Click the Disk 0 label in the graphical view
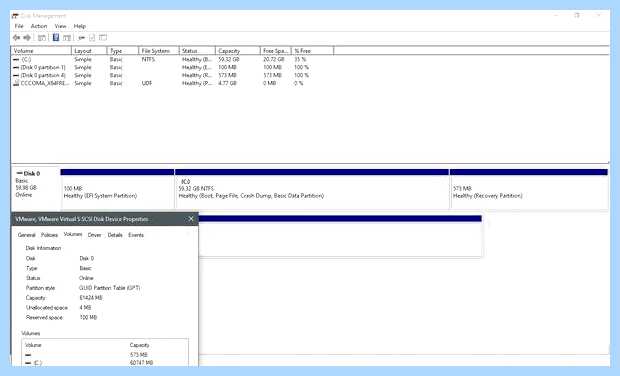The width and height of the screenshot is (620, 376). click(32, 173)
